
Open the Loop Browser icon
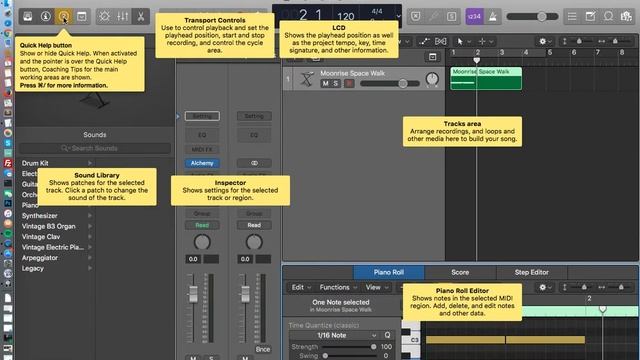[608, 16]
